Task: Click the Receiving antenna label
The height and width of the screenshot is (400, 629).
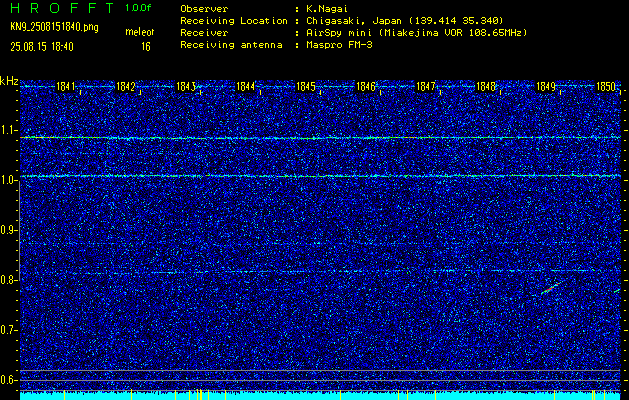Action: point(231,45)
